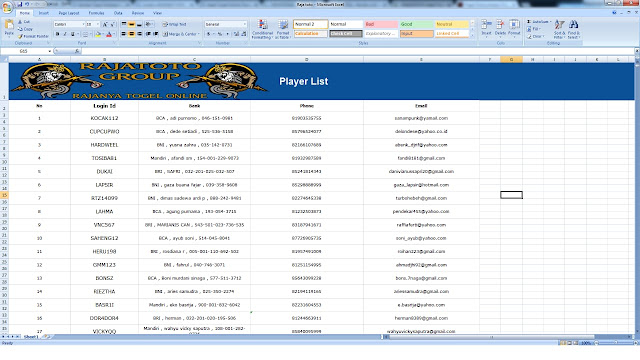Toggle Italic formatting
Screen dimensions: 640x360
65,34
